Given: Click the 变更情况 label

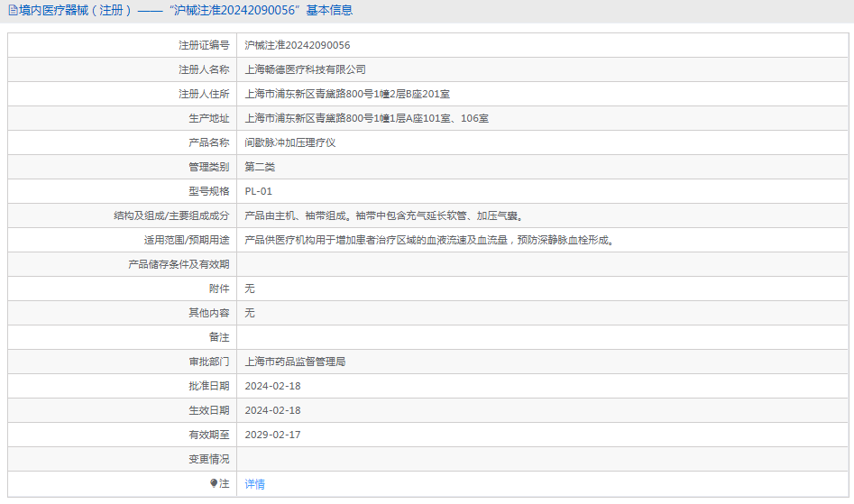Looking at the screenshot, I should tap(209, 459).
